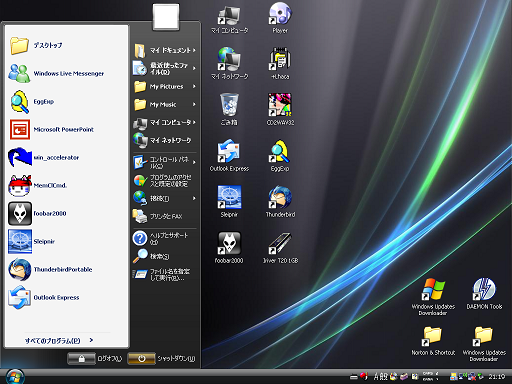Click the Windows Start orb button
The image size is (512, 384).
[x=15, y=377]
